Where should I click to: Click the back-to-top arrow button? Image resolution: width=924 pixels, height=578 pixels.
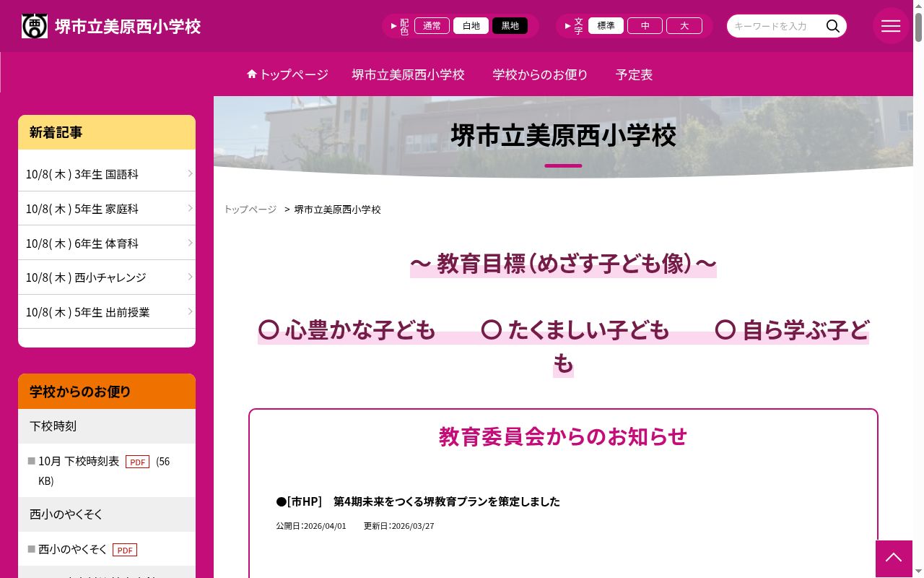click(x=894, y=558)
